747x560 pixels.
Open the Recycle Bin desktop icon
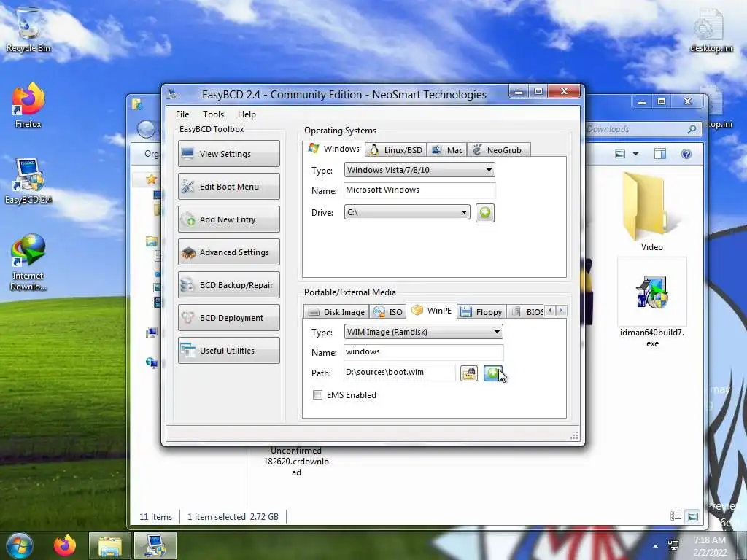[x=28, y=30]
